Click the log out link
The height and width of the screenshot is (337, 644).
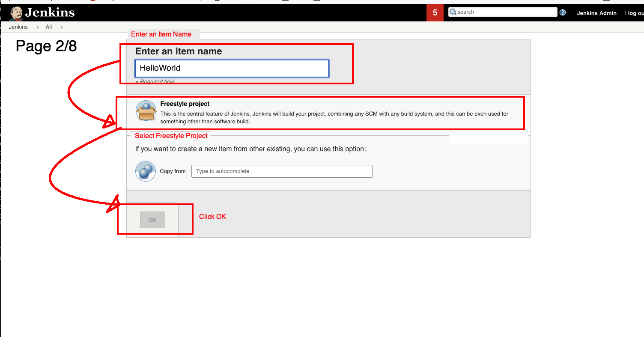tap(635, 13)
